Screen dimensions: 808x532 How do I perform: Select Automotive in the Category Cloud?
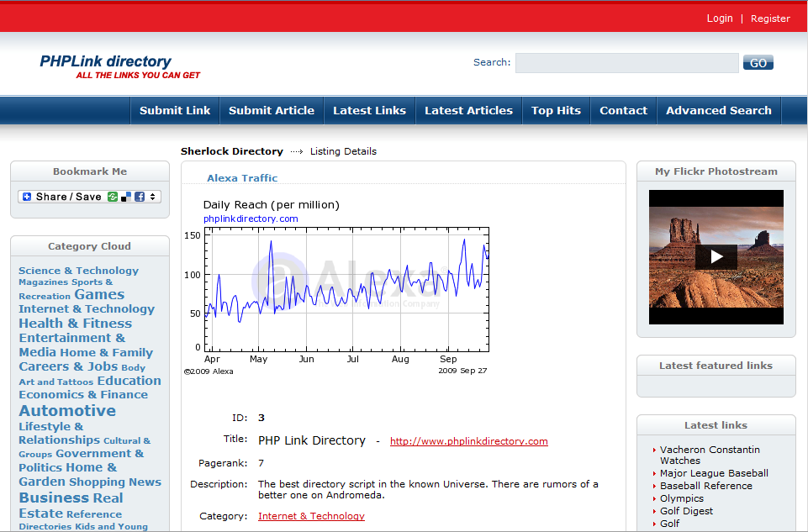(x=66, y=411)
